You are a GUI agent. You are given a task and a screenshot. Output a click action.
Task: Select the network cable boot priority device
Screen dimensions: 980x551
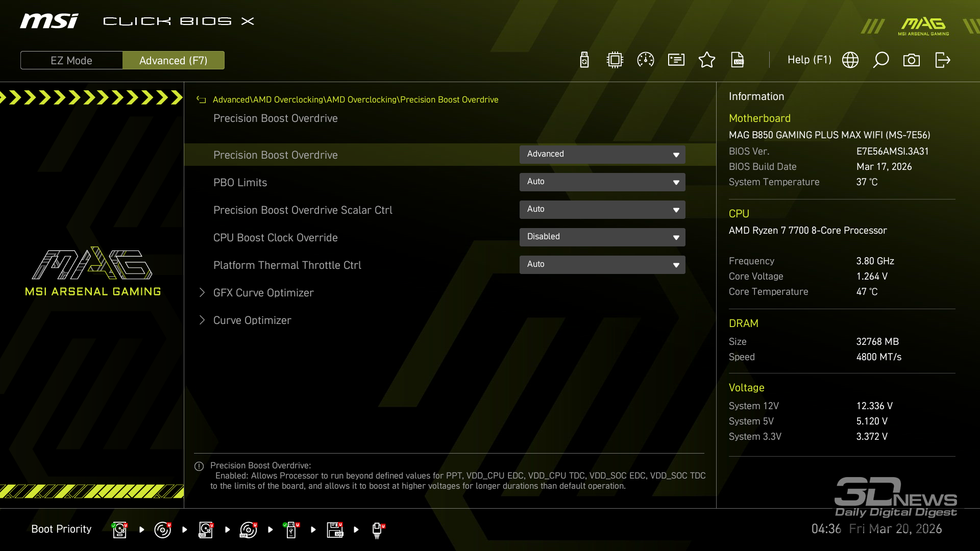click(378, 530)
